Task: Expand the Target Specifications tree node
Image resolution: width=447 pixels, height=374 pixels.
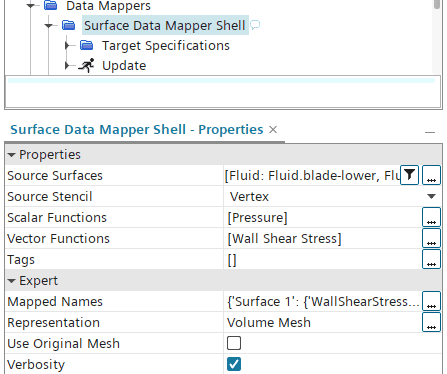Action: 67,45
